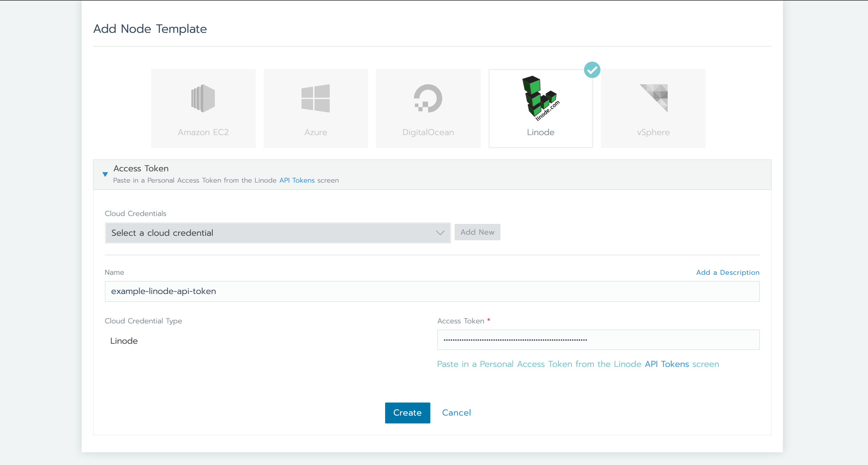Image resolution: width=868 pixels, height=465 pixels.
Task: Click the Create button to save
Action: tap(407, 413)
